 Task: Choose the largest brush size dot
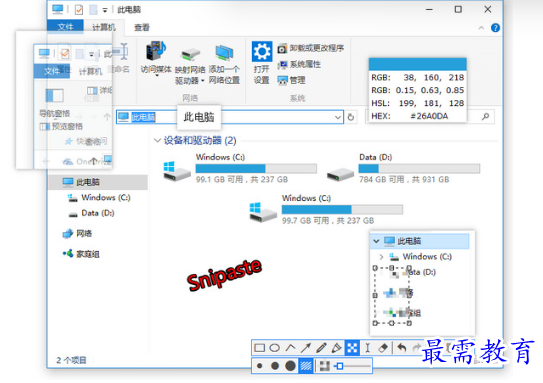pos(290,366)
